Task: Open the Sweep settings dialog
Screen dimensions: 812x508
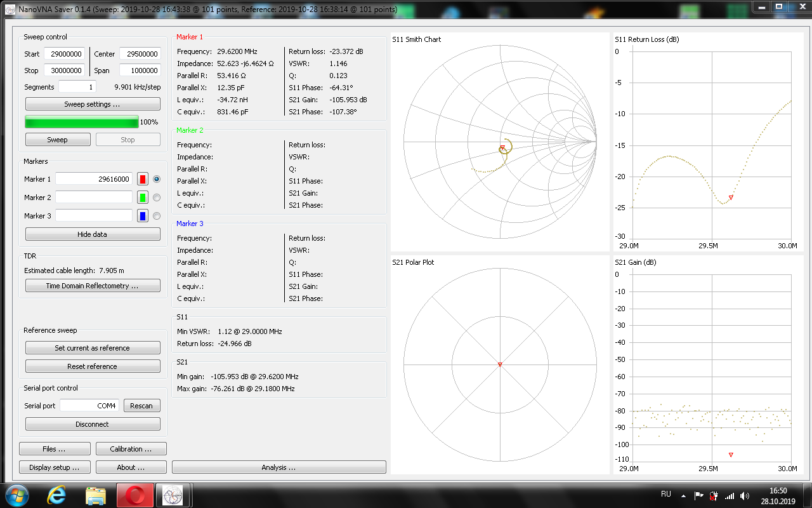Action: coord(93,104)
